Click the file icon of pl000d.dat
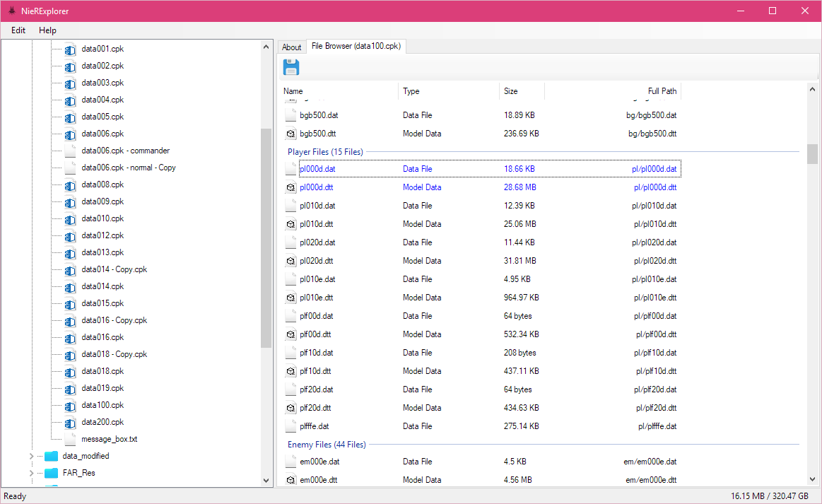This screenshot has height=504, width=822. (290, 169)
